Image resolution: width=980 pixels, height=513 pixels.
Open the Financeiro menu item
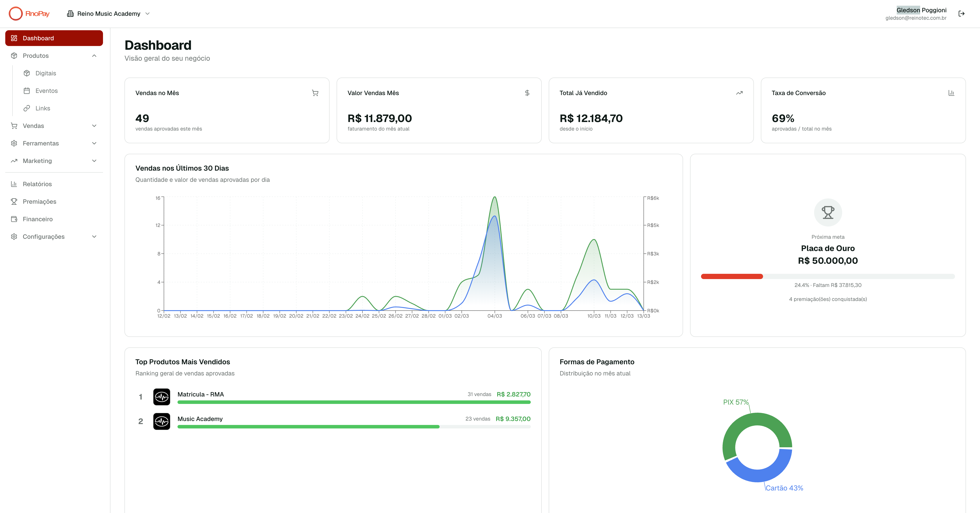[x=38, y=219]
